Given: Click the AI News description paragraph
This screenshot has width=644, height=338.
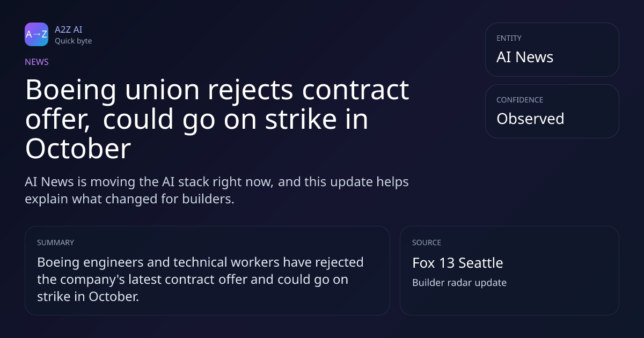Looking at the screenshot, I should pyautogui.click(x=217, y=190).
